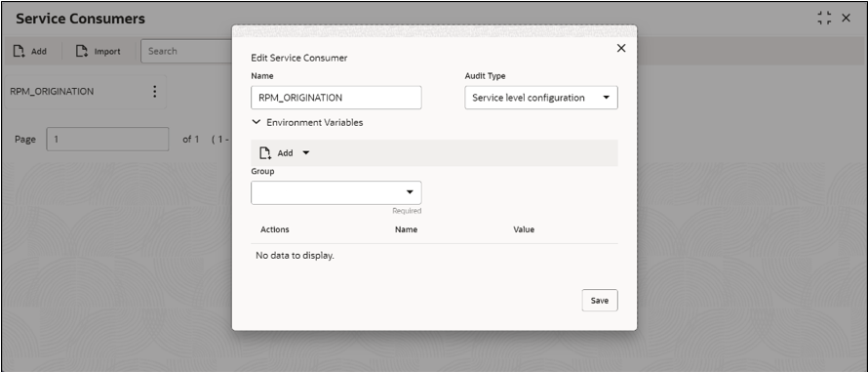
Task: Open the Add dropdown arrow in dialog
Action: pos(306,153)
